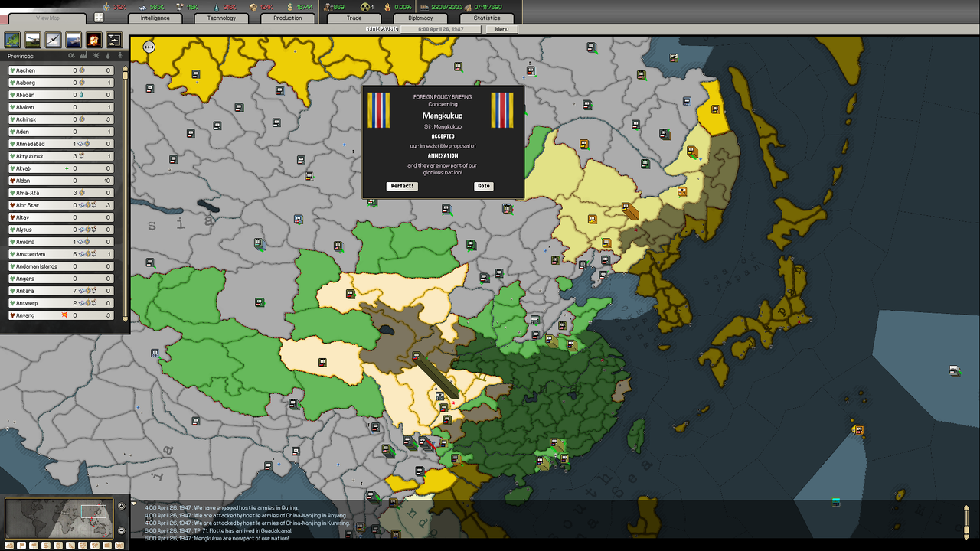The width and height of the screenshot is (980, 551).
Task: Open the Technology tab
Action: pos(221,18)
